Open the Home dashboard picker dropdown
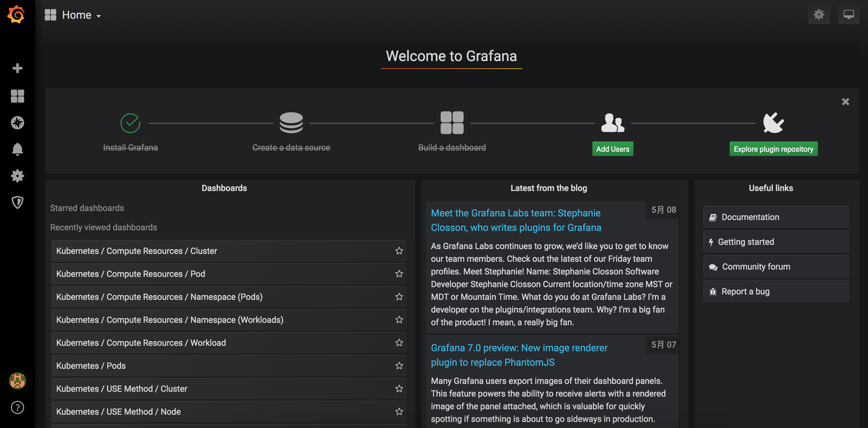868x428 pixels. pos(73,15)
